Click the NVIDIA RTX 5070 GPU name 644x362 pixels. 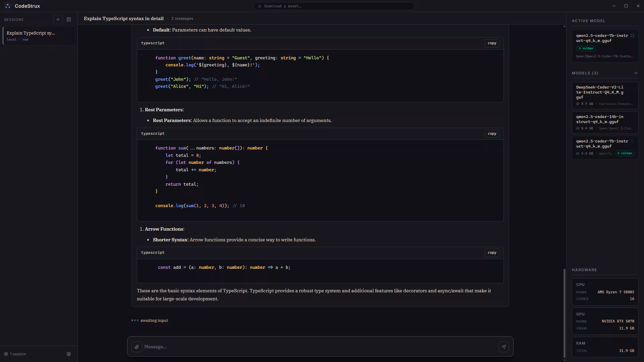click(618, 321)
